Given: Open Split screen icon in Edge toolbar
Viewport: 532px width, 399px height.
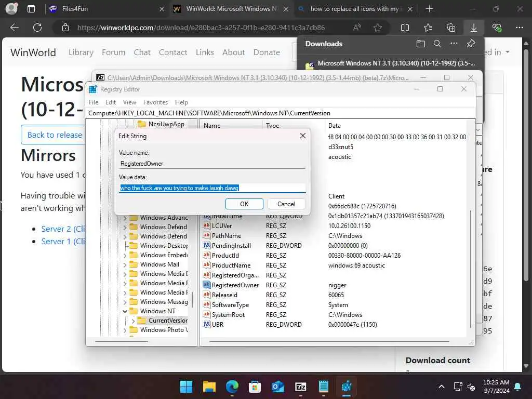Looking at the screenshot, I should pos(405,28).
